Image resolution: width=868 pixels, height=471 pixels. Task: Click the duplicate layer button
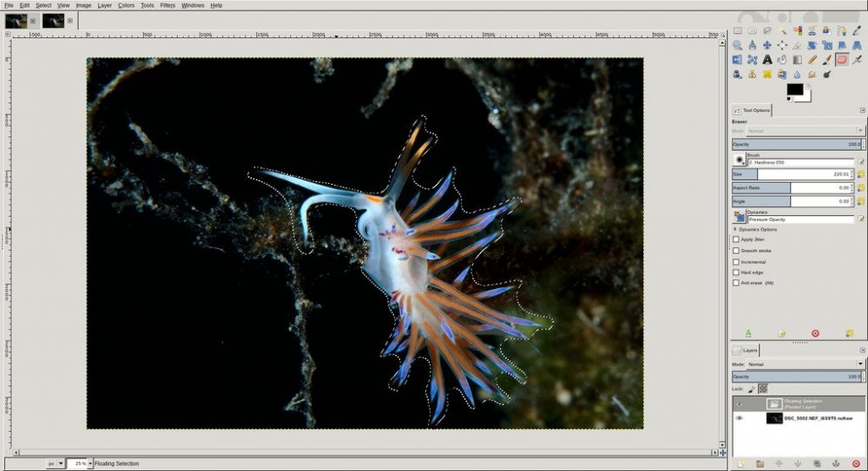click(x=817, y=464)
